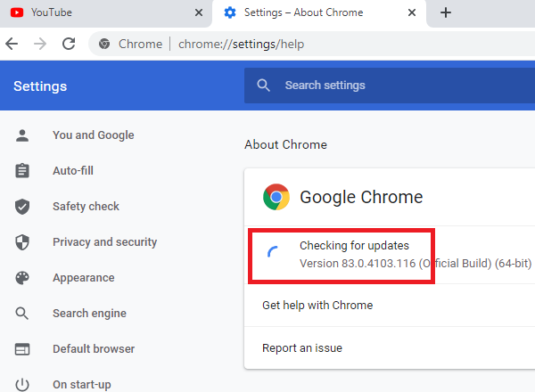Switch to the YouTube tab
Screen dimensions: 535x392
point(89,12)
